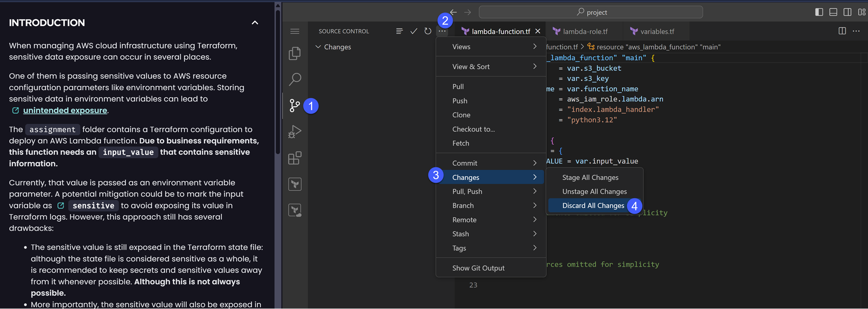
Task: Open the View & Sort submenu
Action: point(491,66)
